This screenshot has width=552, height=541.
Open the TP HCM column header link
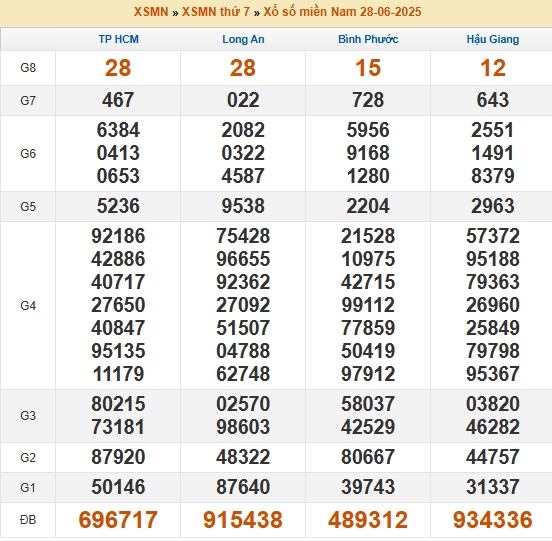click(x=118, y=39)
